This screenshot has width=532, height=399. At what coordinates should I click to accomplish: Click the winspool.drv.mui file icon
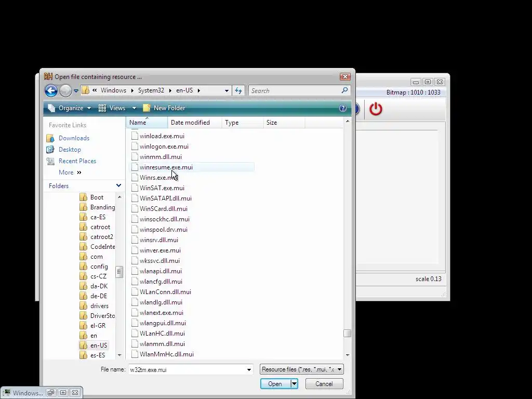(x=135, y=229)
